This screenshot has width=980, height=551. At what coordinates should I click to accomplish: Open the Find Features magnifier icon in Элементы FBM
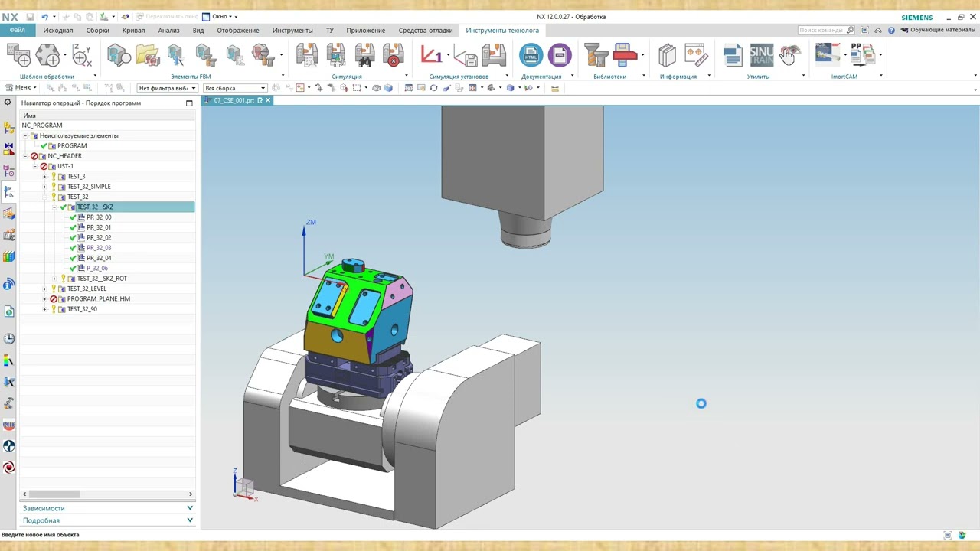[118, 55]
